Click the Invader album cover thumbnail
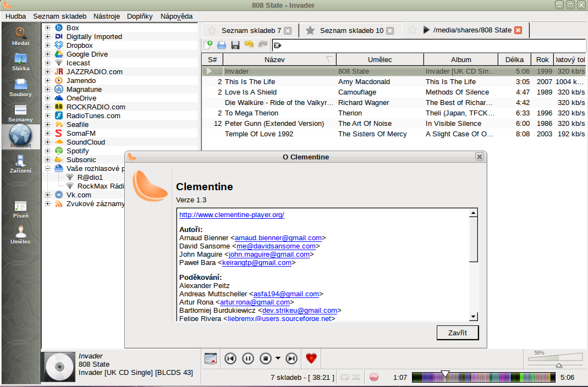 58,367
